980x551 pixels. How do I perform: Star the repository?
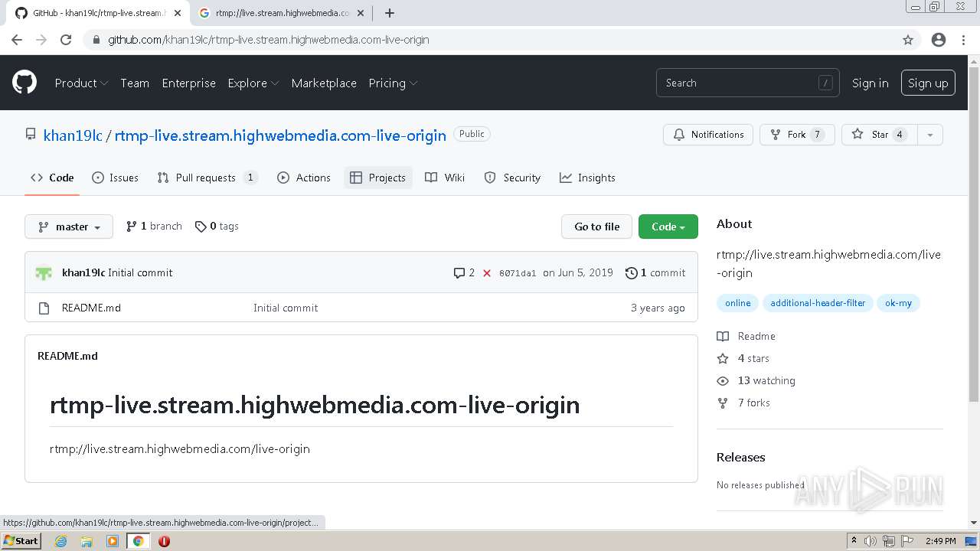pyautogui.click(x=879, y=135)
